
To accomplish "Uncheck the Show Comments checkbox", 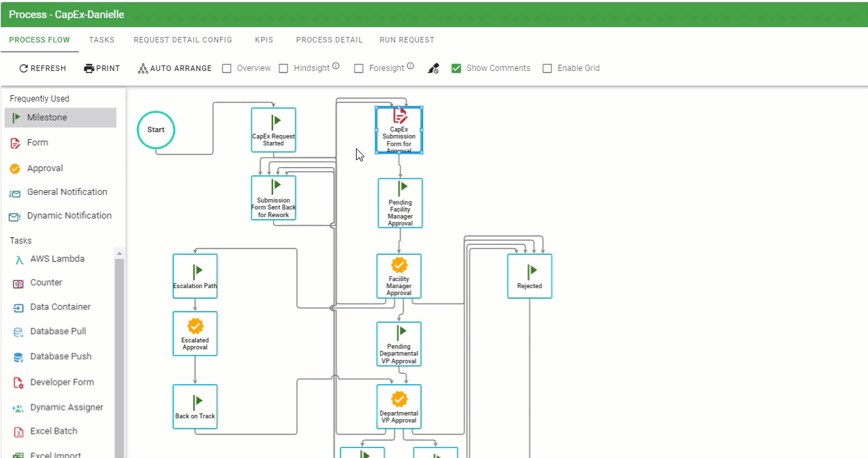I will pos(457,68).
